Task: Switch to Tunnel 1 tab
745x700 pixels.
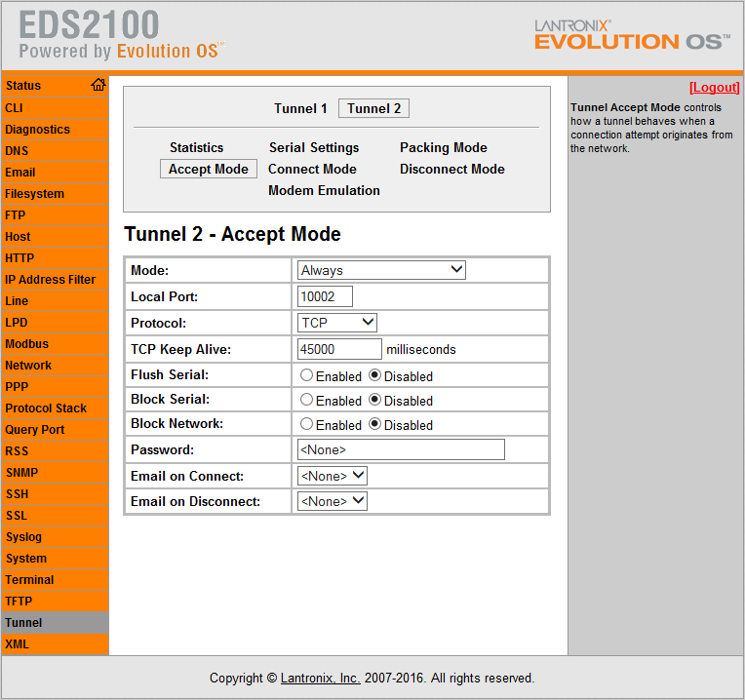Action: pos(300,108)
